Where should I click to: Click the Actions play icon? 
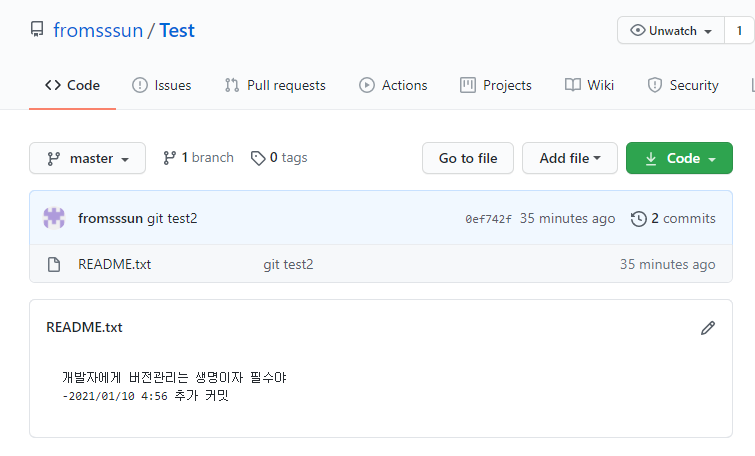pos(366,85)
